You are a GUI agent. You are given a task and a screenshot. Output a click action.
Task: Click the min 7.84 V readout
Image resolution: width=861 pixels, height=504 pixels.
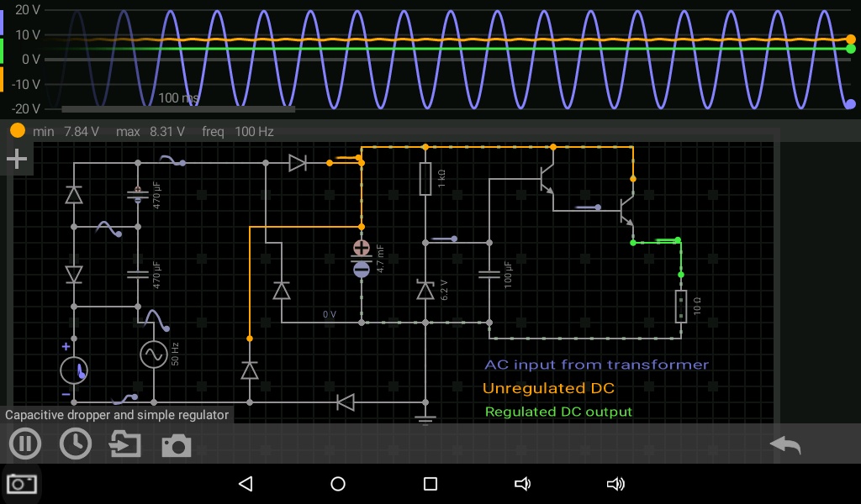coord(66,132)
